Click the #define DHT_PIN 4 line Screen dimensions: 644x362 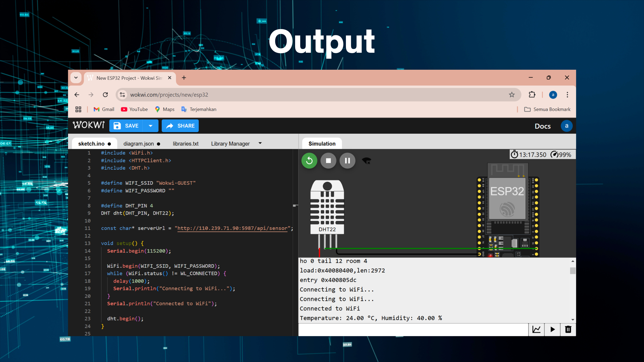click(x=127, y=206)
